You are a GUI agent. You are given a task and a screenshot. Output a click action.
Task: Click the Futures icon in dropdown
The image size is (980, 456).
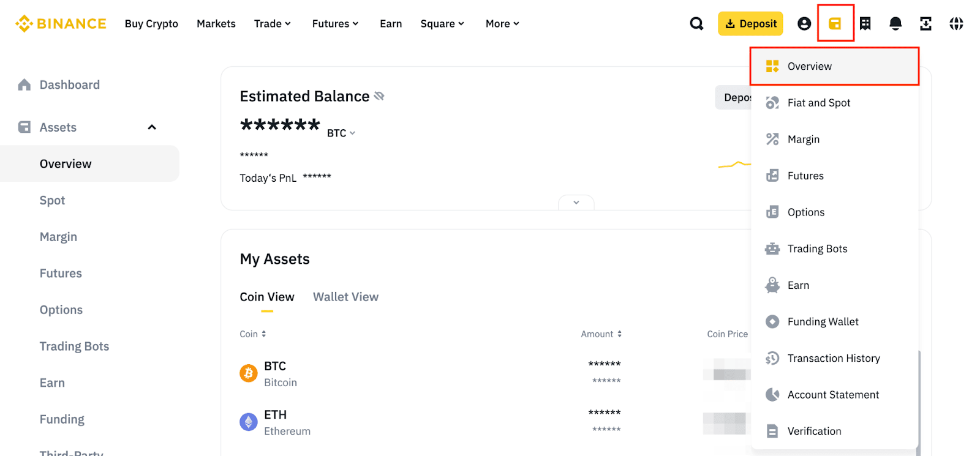772,176
